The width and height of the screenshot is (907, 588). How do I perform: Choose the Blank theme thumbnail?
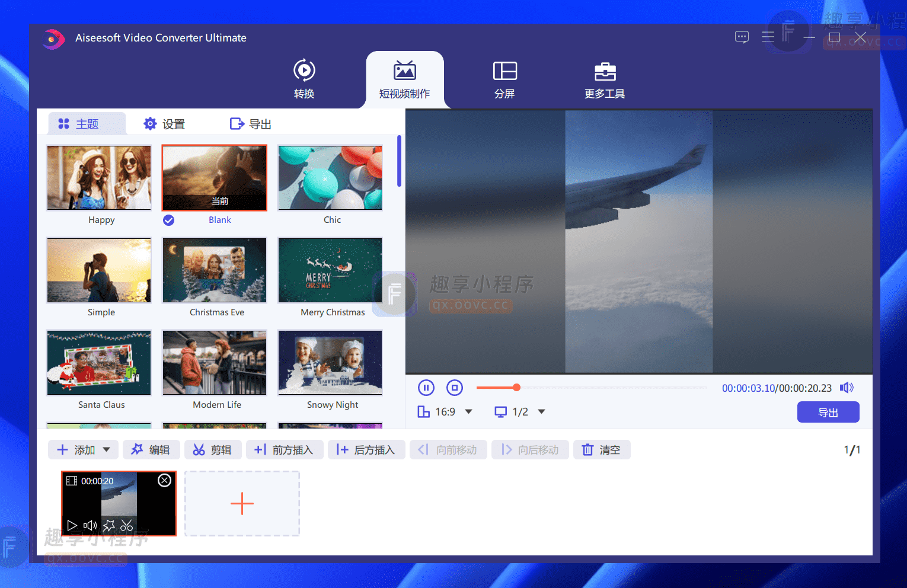coord(215,178)
